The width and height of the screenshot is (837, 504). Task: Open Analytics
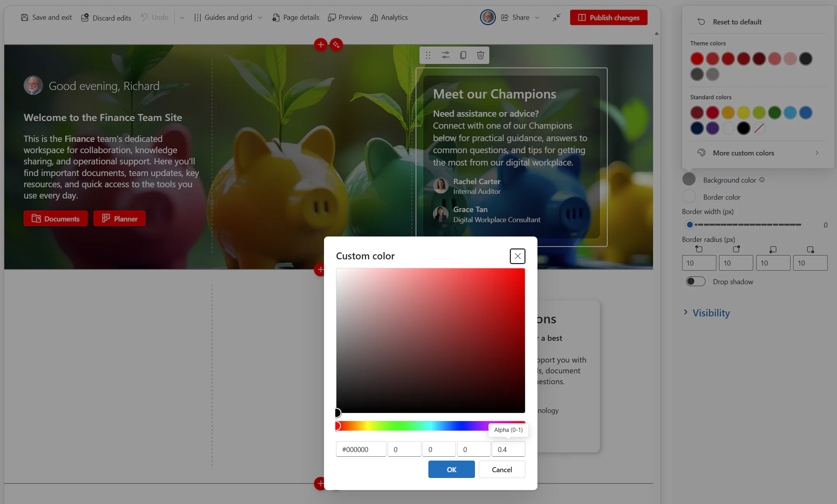[x=389, y=17]
